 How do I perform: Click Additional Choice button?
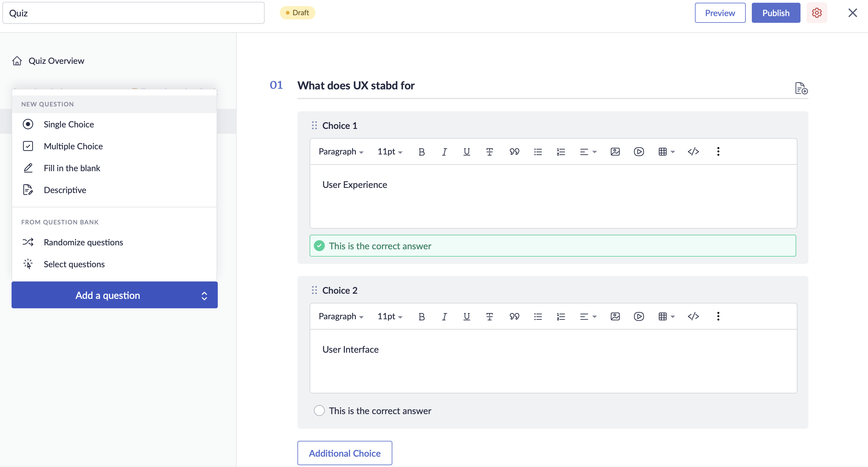344,453
